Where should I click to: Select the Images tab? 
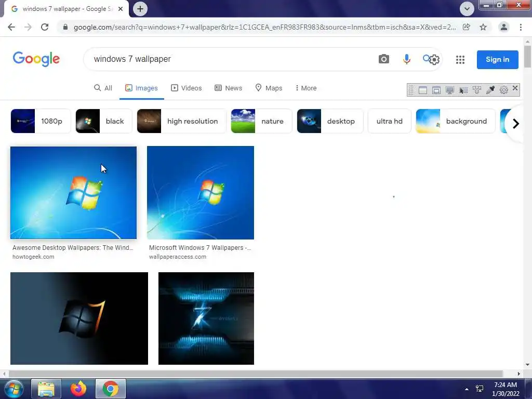[141, 88]
